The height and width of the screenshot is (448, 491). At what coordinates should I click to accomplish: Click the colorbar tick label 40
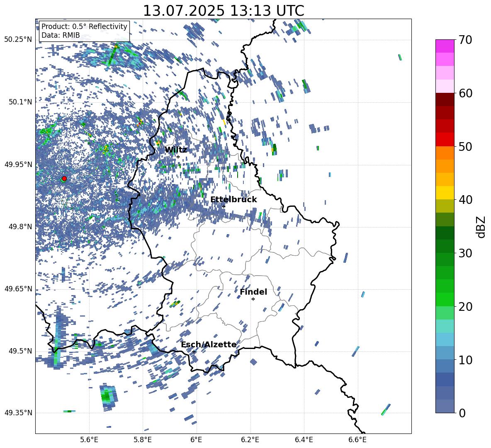tap(466, 200)
